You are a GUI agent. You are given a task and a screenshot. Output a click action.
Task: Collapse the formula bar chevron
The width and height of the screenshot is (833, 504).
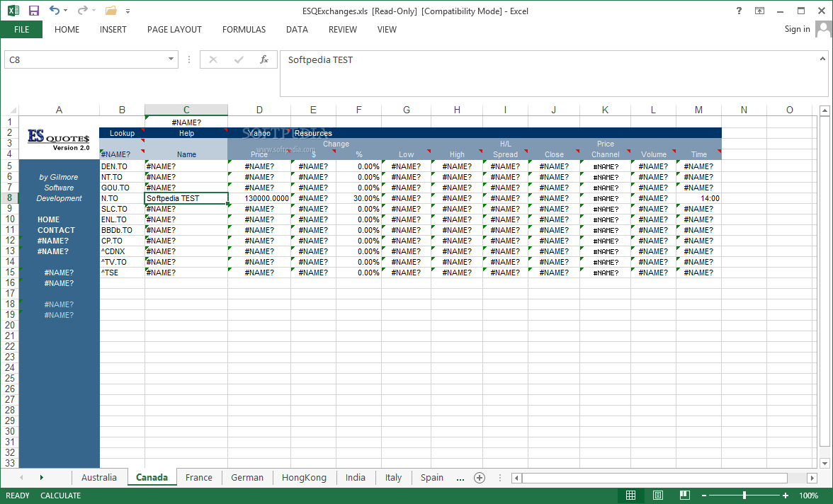pos(822,59)
